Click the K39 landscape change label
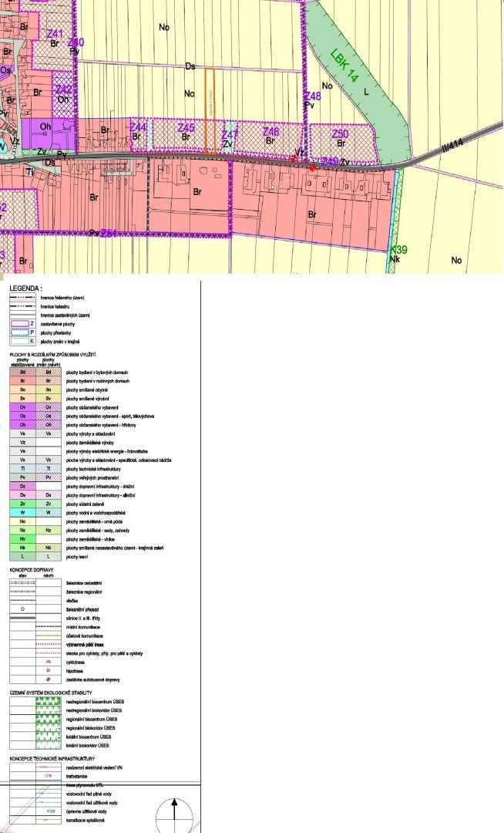The width and height of the screenshot is (504, 833). [x=398, y=251]
